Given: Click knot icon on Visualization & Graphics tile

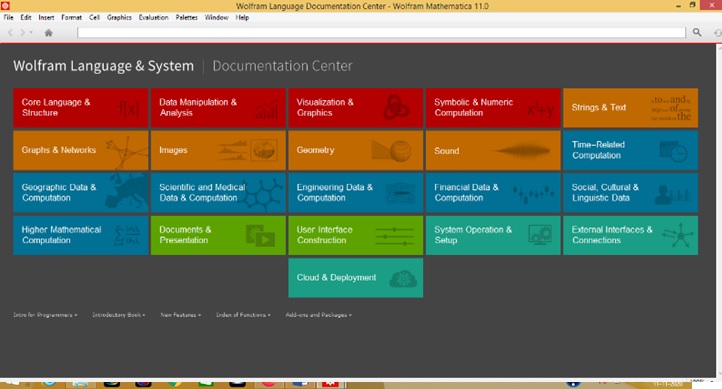Looking at the screenshot, I should click(x=396, y=108).
